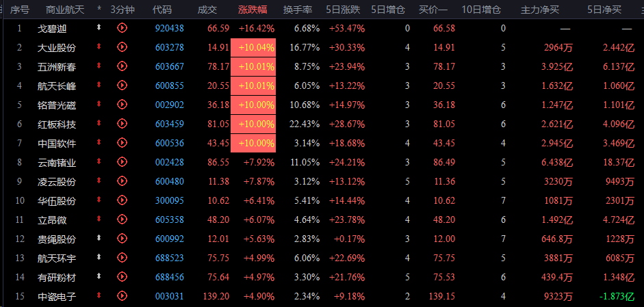The height and width of the screenshot is (307, 644).
Task: Open 3-minute chart icon for 有研粉材
Action: 122,277
